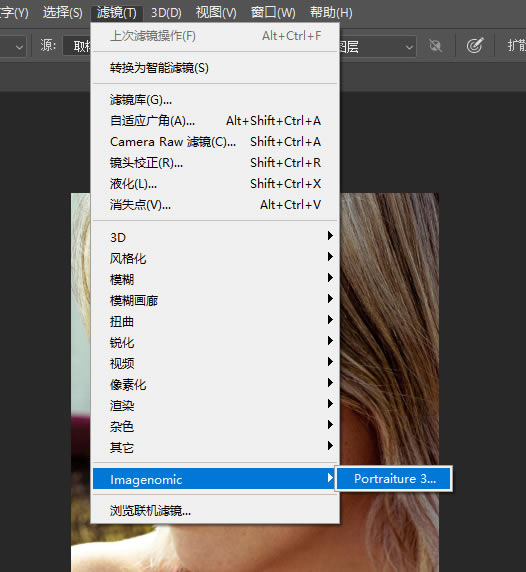Viewport: 526px width, 572px height.
Task: Click the 取样 source button
Action: (x=77, y=46)
